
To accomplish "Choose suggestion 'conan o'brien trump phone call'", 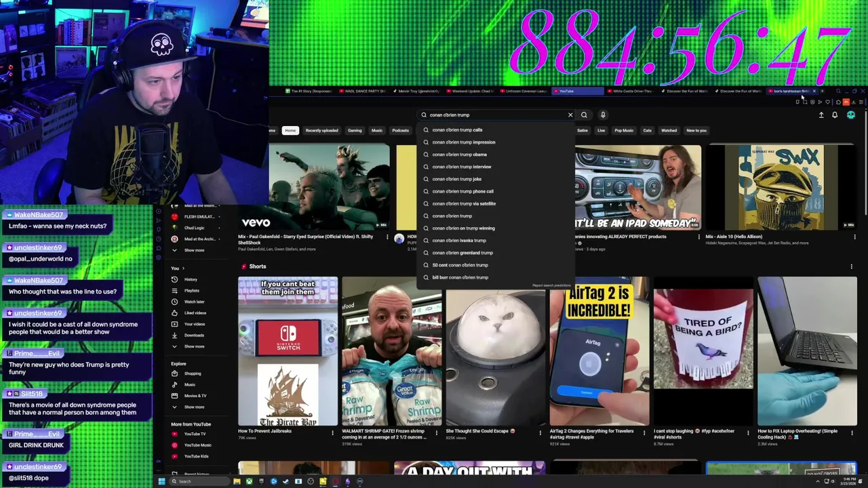I will [x=496, y=191].
